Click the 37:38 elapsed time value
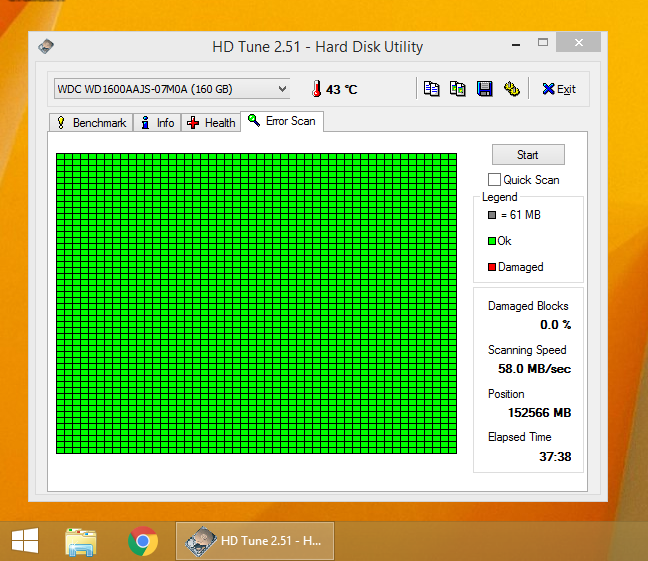Screen dimensions: 648x561 point(555,456)
